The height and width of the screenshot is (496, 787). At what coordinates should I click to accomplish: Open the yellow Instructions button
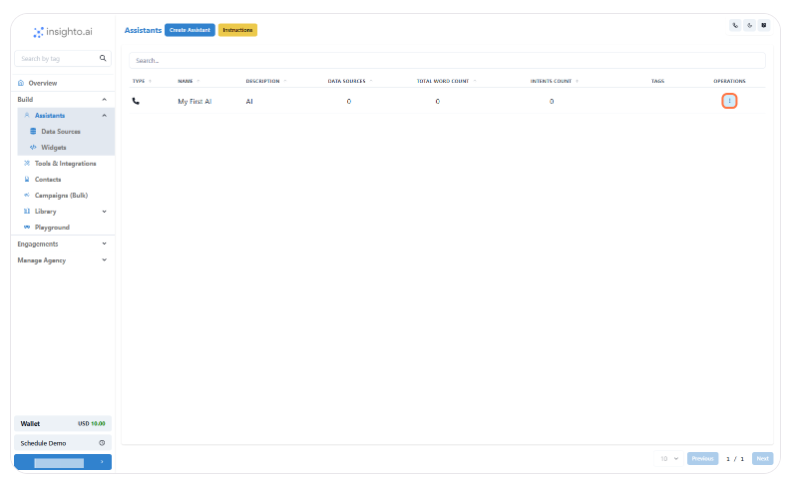(x=237, y=30)
